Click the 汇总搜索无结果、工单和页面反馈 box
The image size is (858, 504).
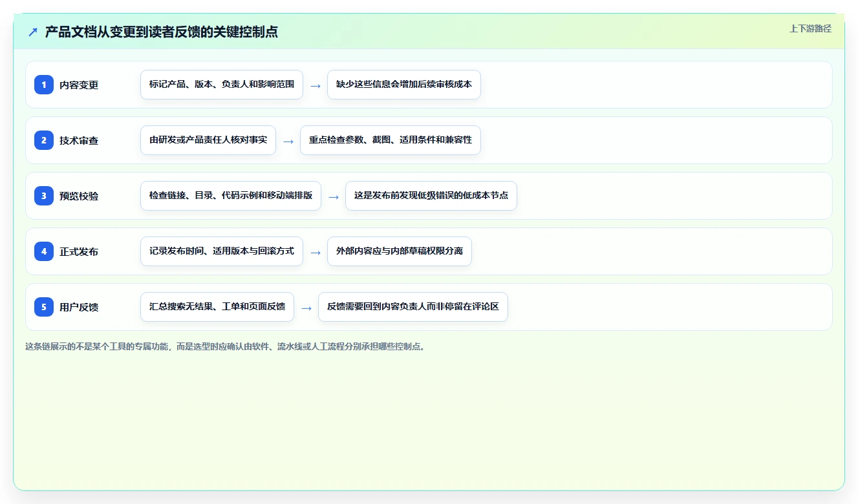(217, 307)
